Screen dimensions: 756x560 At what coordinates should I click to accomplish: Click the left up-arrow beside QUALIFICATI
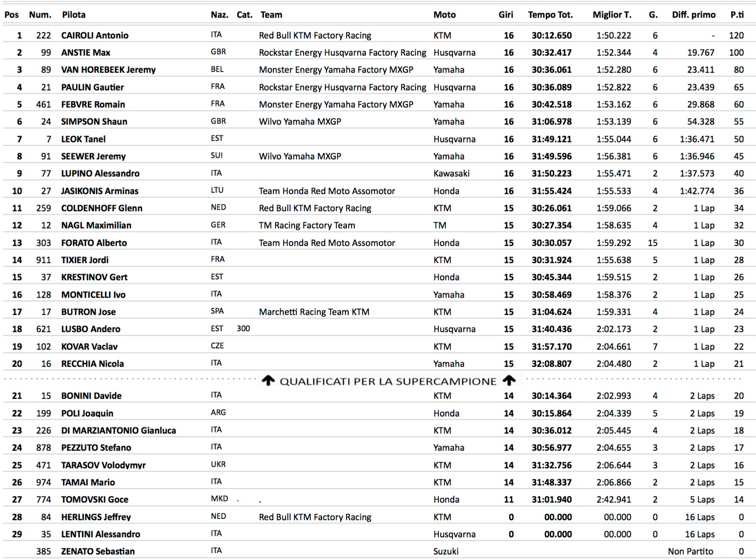[x=268, y=381]
